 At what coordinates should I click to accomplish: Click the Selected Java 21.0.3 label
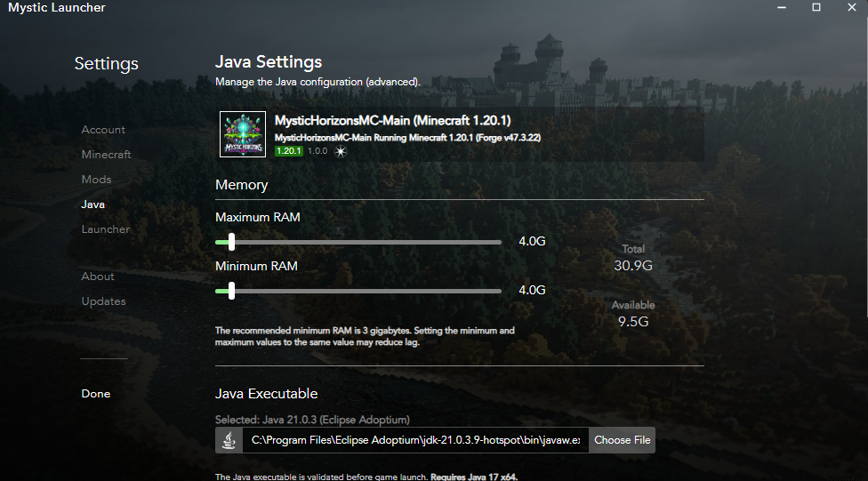click(x=312, y=420)
